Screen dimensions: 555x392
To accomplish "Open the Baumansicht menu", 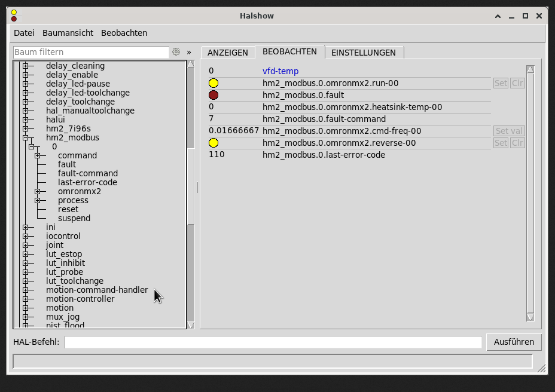I will (68, 33).
